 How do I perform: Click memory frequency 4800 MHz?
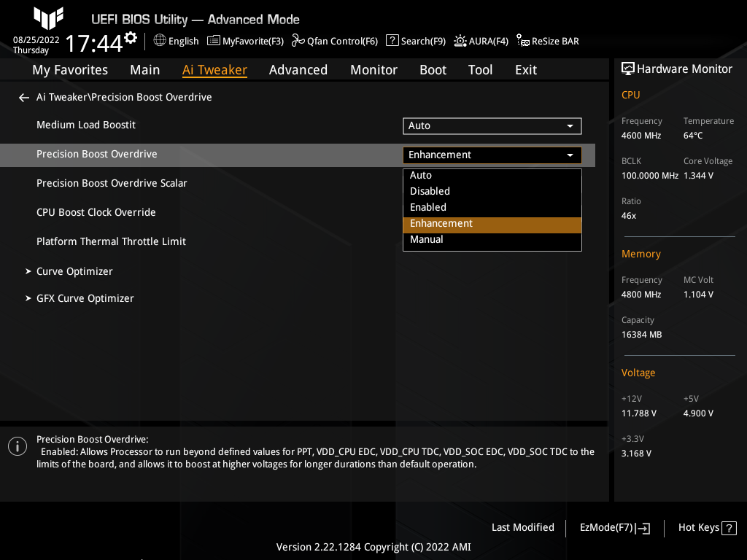pos(640,295)
